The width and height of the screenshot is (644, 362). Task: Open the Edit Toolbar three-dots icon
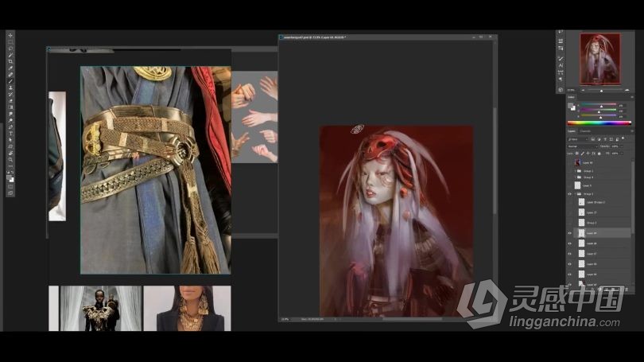(x=10, y=166)
